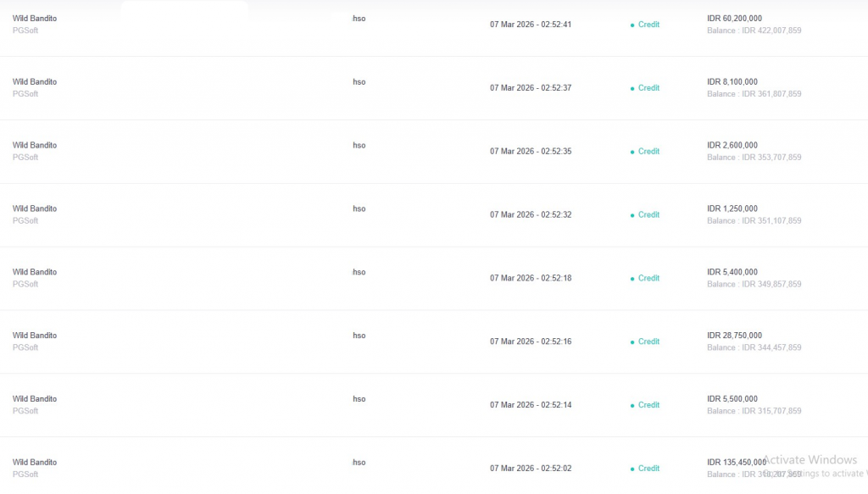
Task: Select the timestamp 07 Mar 2026 - 02:52:02
Action: 531,469
